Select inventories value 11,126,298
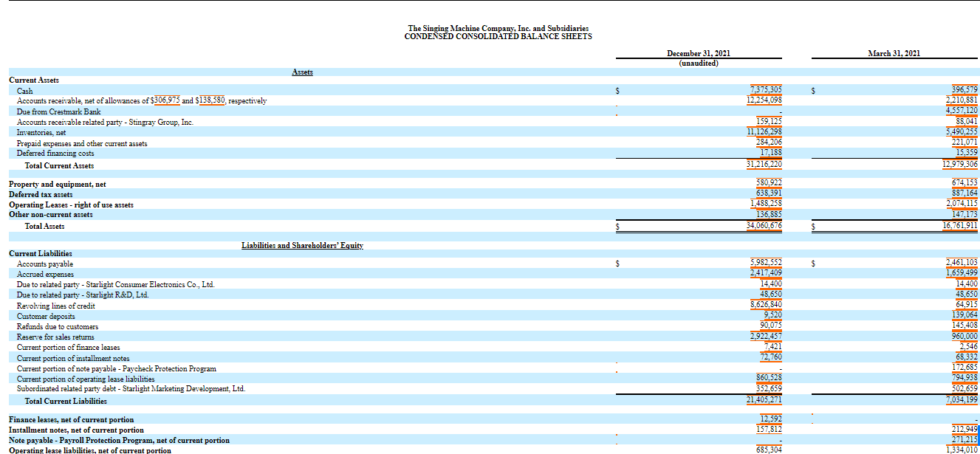Image resolution: width=980 pixels, height=454 pixels. pos(764,131)
